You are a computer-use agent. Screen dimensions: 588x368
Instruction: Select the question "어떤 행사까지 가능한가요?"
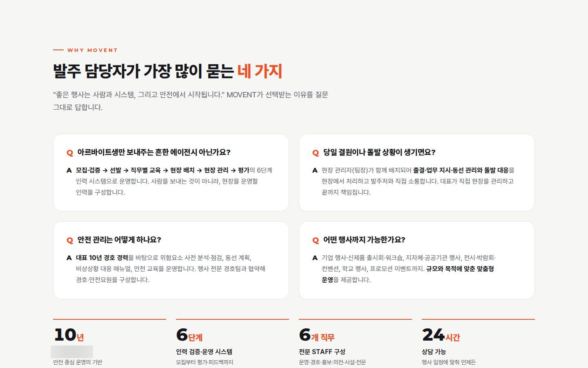364,240
